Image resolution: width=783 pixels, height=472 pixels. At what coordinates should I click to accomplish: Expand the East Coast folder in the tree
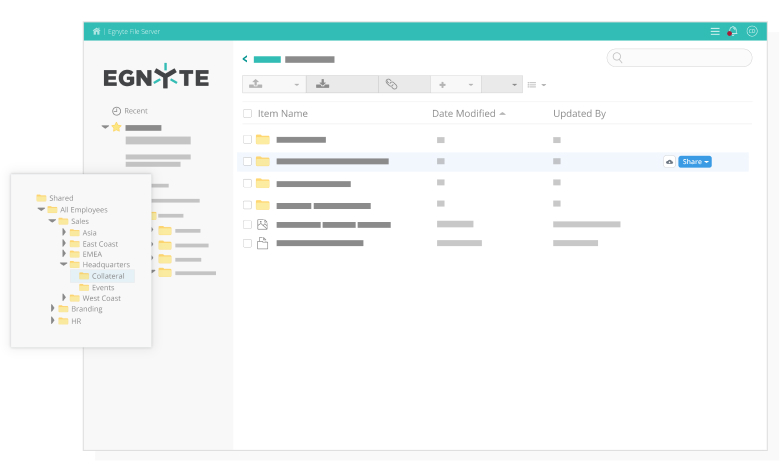(64, 244)
